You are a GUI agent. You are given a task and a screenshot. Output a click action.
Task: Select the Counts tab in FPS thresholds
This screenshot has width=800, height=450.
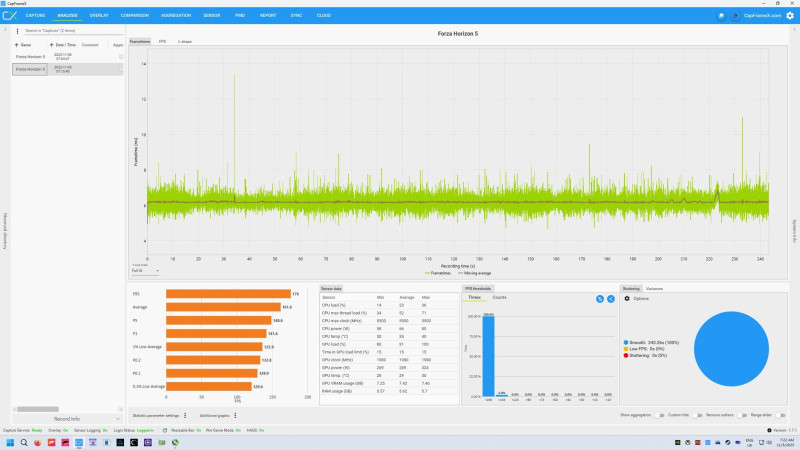pyautogui.click(x=499, y=297)
